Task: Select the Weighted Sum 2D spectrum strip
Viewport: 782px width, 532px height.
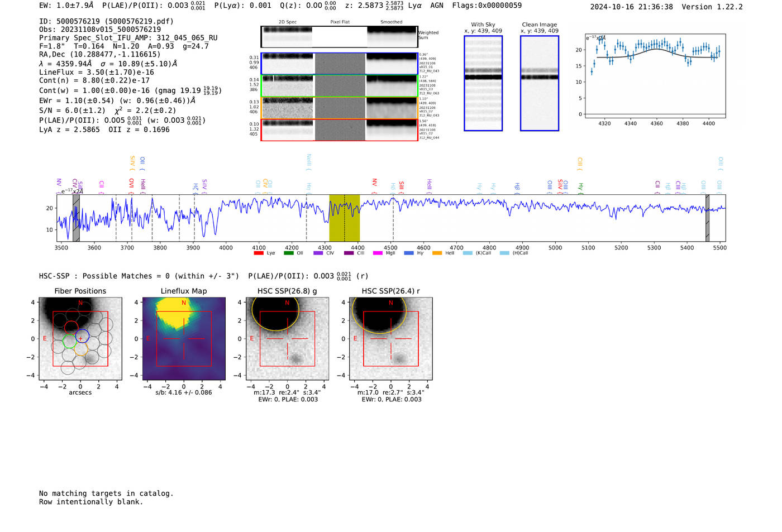Action: point(339,37)
